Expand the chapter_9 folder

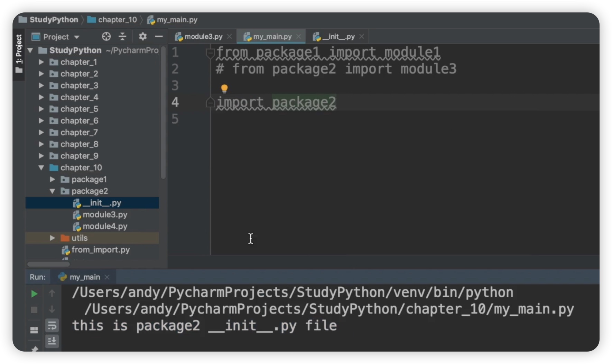41,156
